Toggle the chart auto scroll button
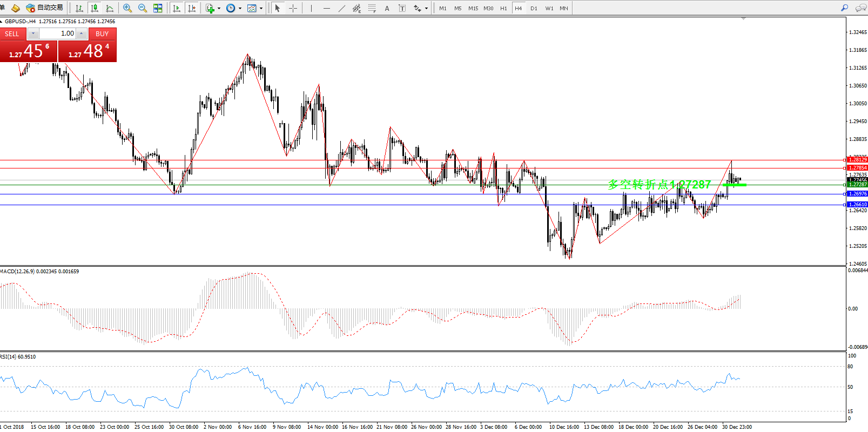The width and height of the screenshot is (868, 432). point(176,8)
